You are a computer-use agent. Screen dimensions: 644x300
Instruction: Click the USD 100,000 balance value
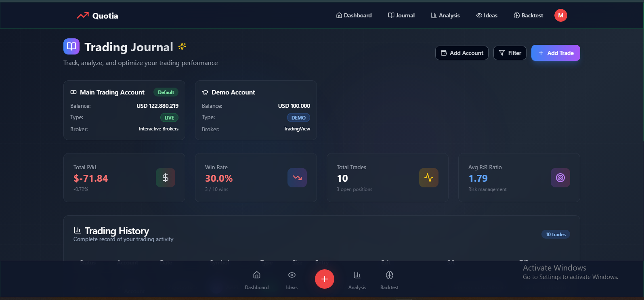pos(294,106)
